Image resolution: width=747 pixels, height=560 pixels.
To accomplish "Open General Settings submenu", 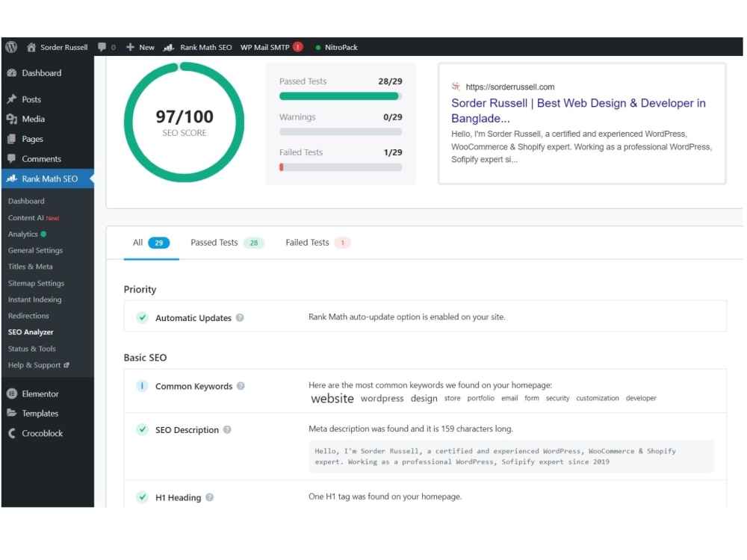I will (35, 250).
